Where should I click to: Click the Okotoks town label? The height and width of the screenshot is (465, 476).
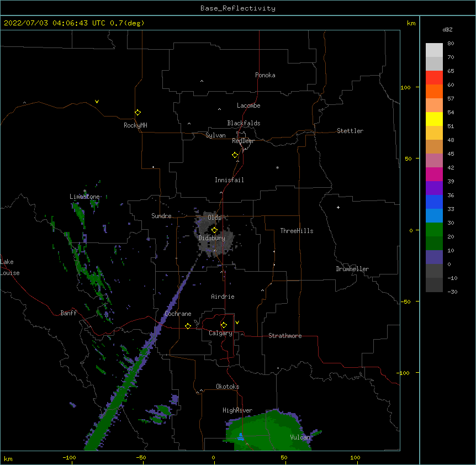tap(228, 387)
